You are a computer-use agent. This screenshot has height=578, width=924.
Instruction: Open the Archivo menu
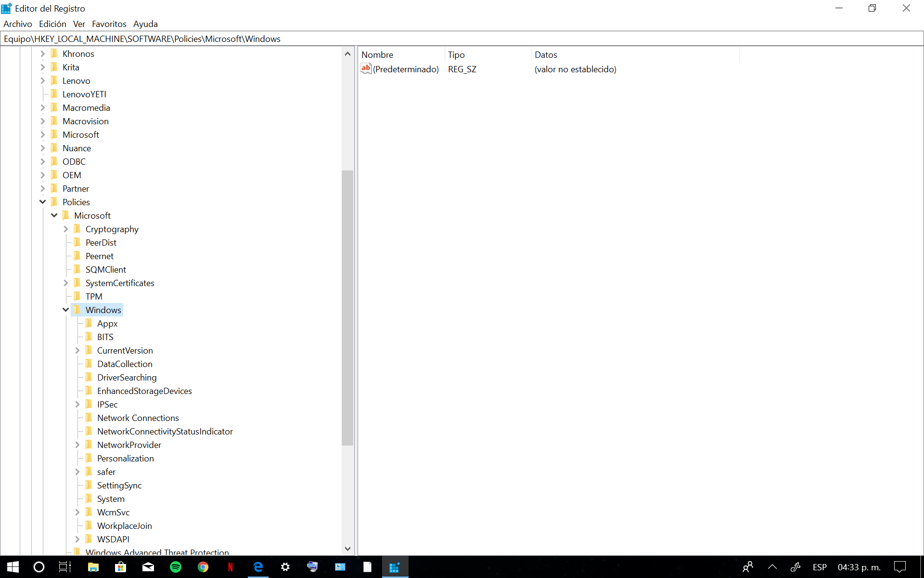pyautogui.click(x=18, y=24)
